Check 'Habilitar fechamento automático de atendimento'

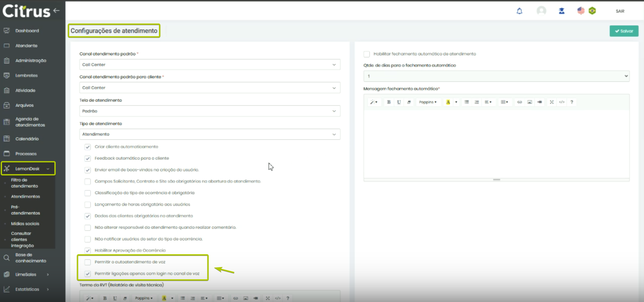tap(367, 54)
